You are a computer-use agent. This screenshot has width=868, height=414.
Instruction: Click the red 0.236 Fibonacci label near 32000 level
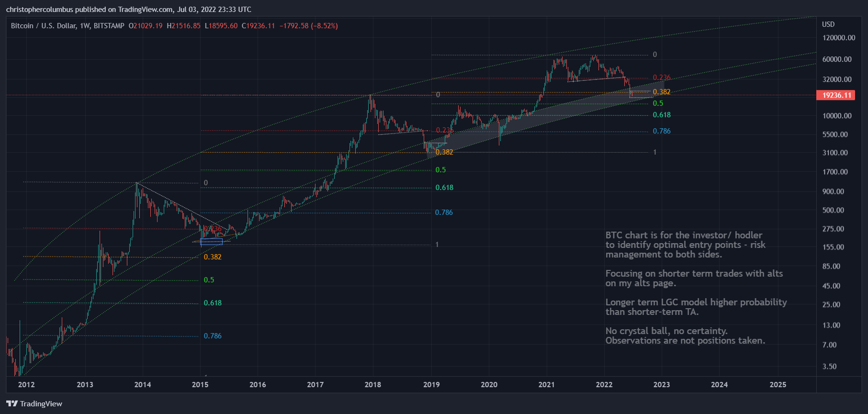click(661, 78)
